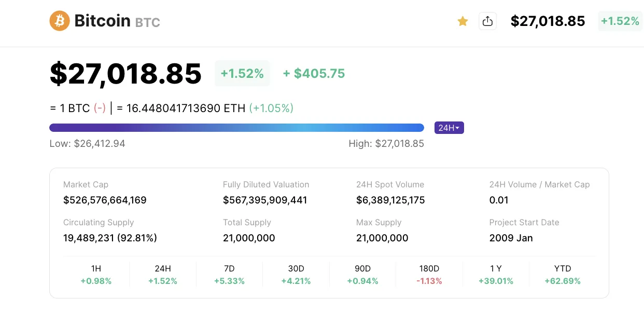Click the low-high price range bar
Screen dimensions: 644x327
click(236, 128)
